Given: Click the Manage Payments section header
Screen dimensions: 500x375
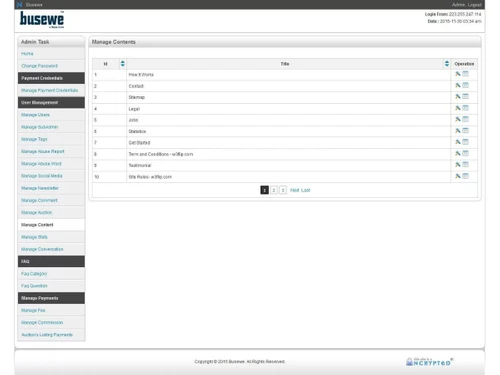Looking at the screenshot, I should coord(51,298).
